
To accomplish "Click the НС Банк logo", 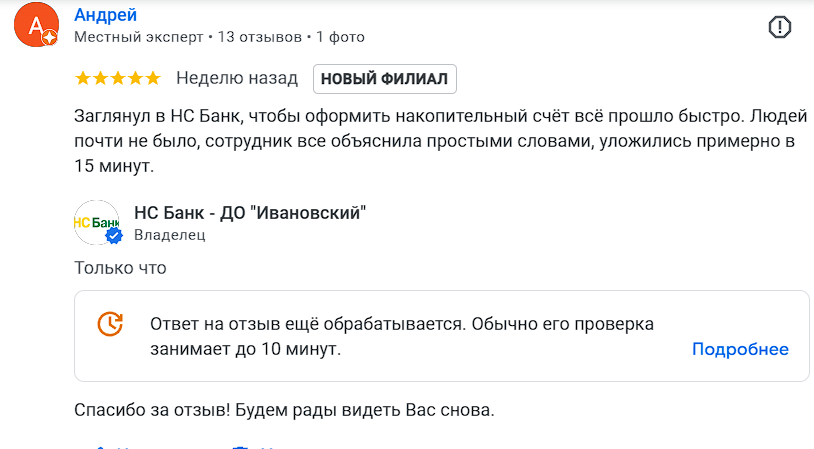I will tap(96, 223).
